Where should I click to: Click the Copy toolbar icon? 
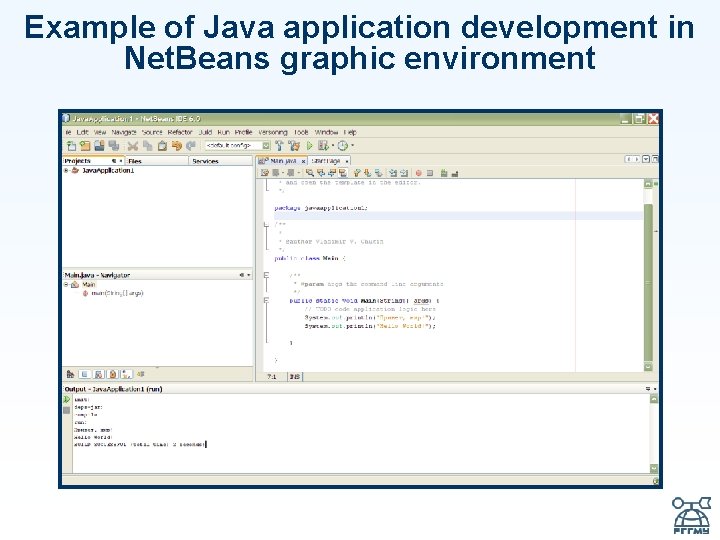pyautogui.click(x=147, y=146)
